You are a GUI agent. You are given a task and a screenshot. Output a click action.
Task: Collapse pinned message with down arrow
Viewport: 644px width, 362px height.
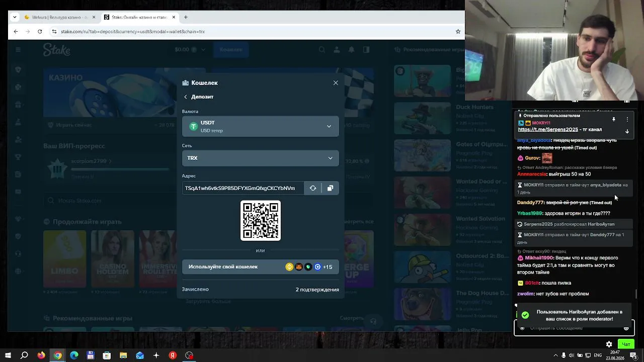[x=627, y=131]
